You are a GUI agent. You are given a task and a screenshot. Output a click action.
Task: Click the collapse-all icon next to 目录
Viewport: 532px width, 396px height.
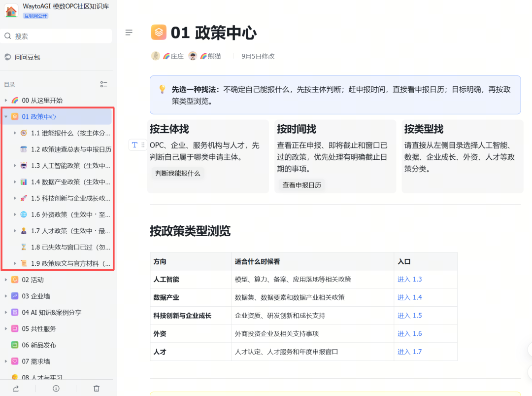104,84
